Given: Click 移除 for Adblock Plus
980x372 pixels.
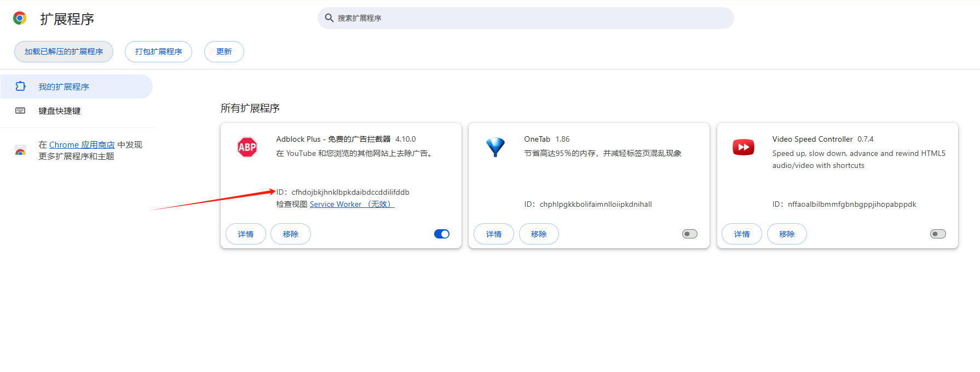Looking at the screenshot, I should click(291, 234).
